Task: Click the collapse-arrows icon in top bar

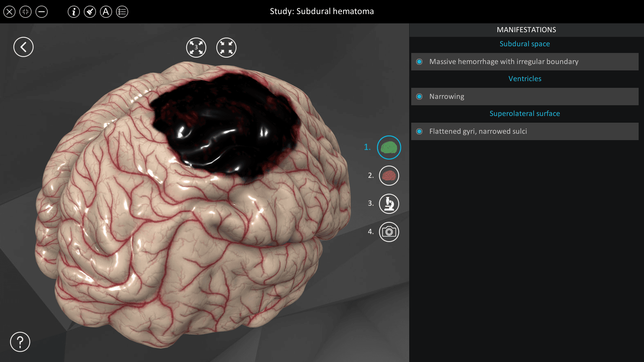Action: 25,12
